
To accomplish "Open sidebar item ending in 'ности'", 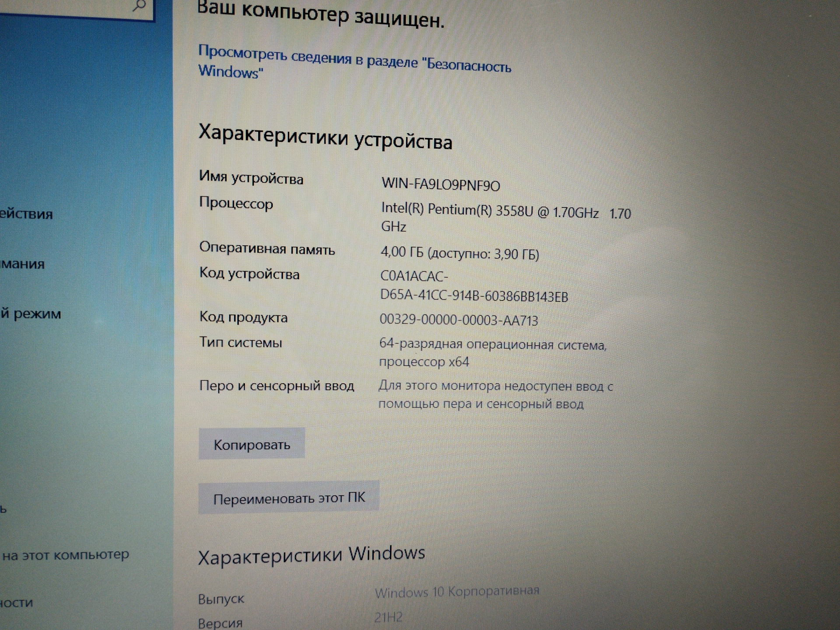I will (x=17, y=603).
